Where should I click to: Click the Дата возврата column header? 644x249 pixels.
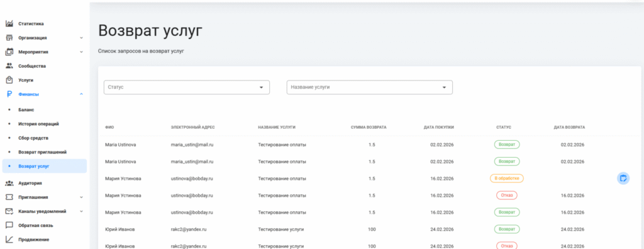click(x=569, y=128)
